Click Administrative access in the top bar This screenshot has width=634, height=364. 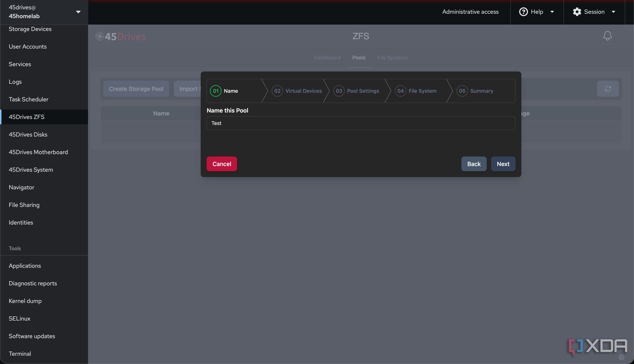(x=470, y=12)
